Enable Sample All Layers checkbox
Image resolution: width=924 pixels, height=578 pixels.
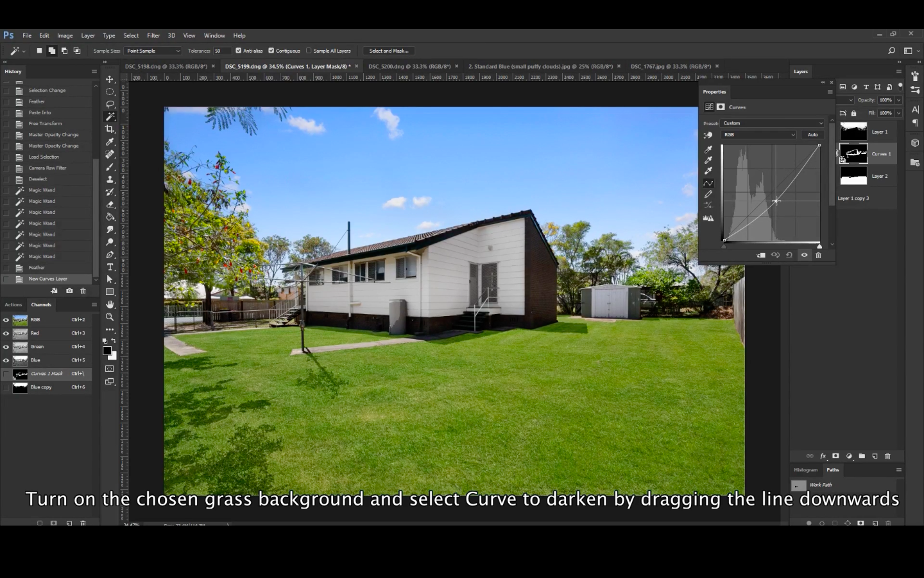tap(309, 51)
